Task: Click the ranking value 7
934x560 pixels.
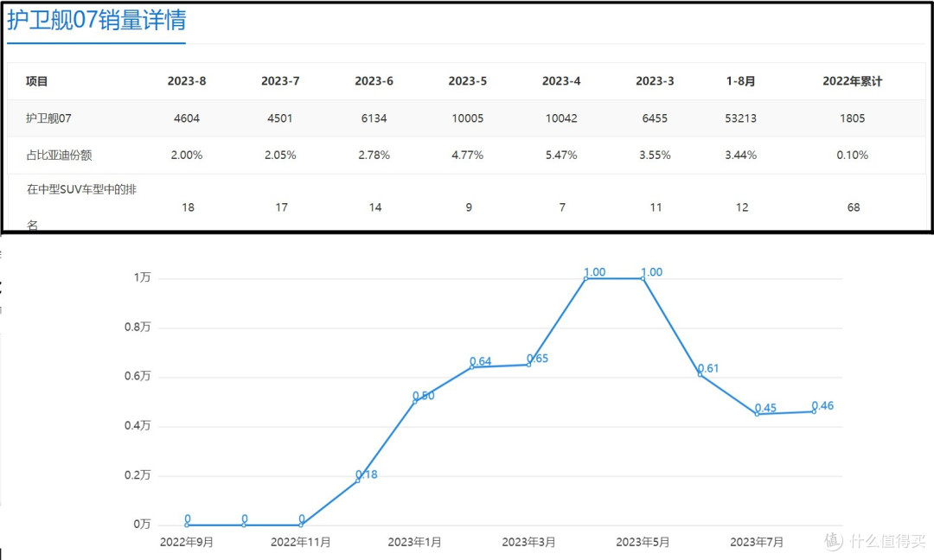Action: (562, 207)
